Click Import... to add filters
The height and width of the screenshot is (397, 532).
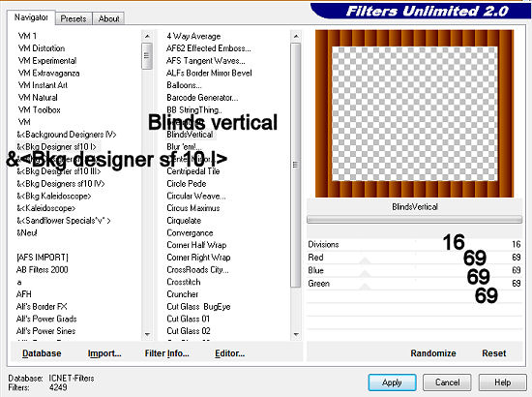(x=104, y=353)
